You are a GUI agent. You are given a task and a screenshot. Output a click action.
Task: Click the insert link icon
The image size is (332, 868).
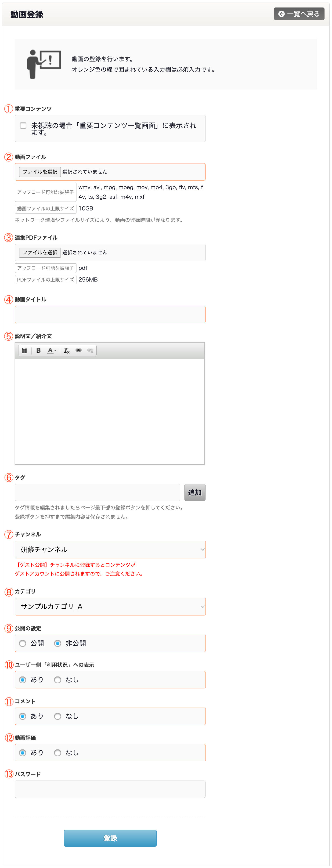tap(79, 351)
